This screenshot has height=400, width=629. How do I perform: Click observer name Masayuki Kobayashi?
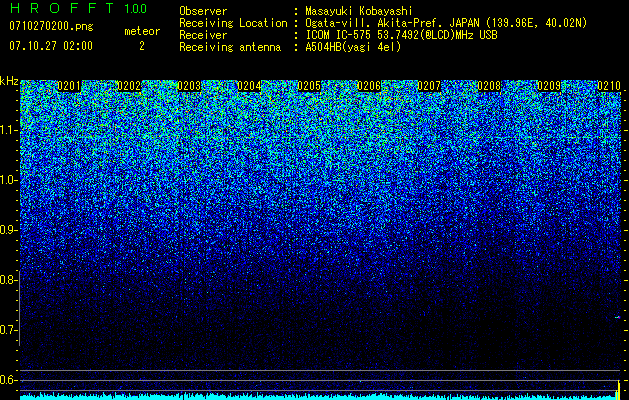click(359, 12)
